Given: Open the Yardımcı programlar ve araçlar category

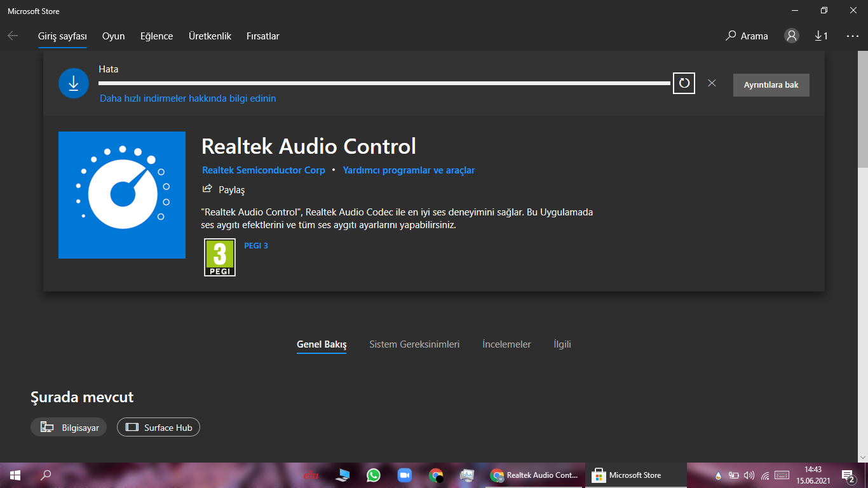Looking at the screenshot, I should [409, 170].
